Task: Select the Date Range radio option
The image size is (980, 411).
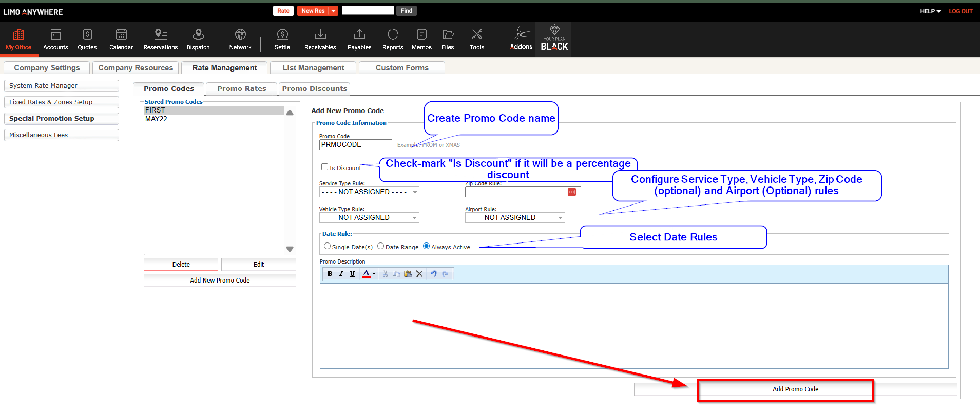Action: (380, 246)
